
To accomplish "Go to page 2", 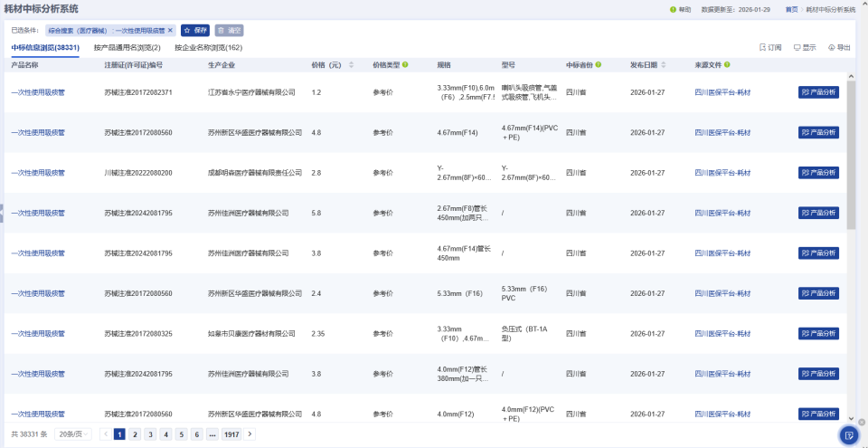I will coord(135,434).
